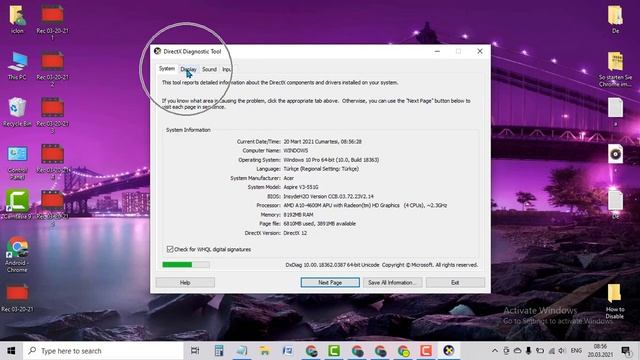Click the AMD A10-4600M APU processor text
The image size is (640, 360).
point(365,205)
